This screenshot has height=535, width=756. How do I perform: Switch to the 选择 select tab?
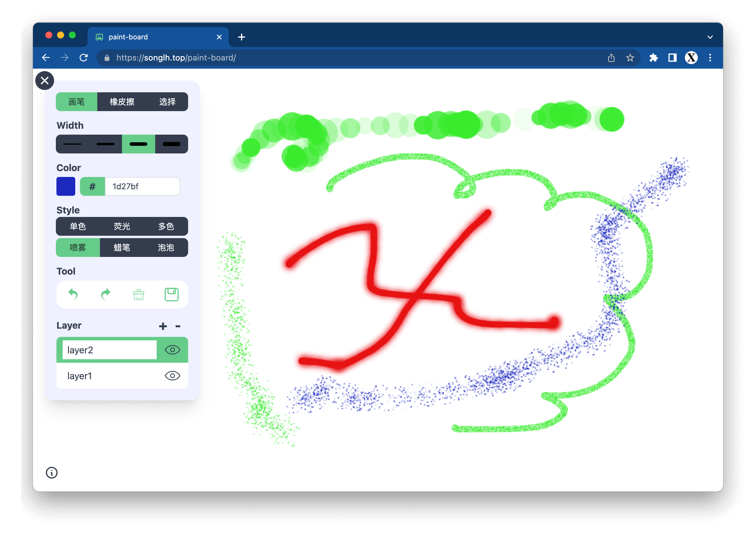pos(167,102)
